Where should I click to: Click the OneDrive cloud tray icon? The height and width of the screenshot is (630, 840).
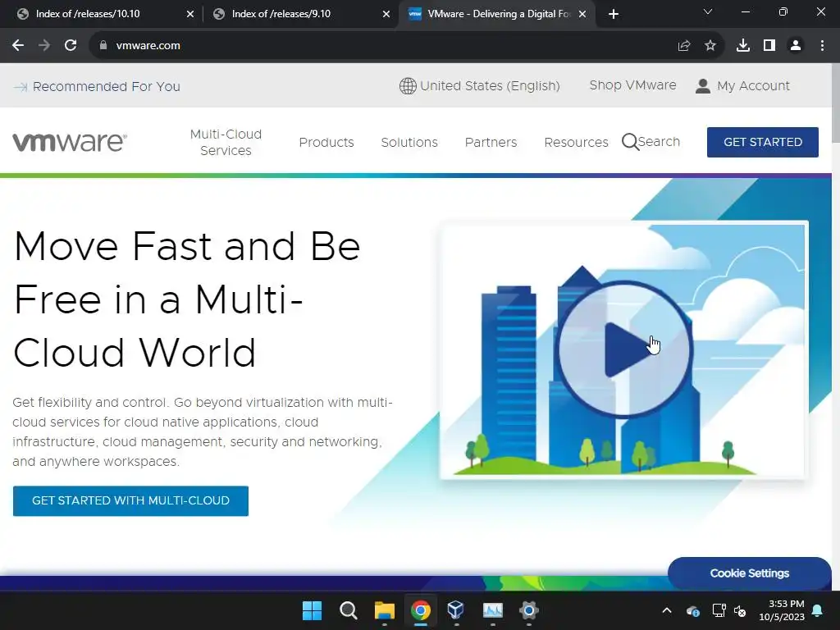click(x=692, y=610)
